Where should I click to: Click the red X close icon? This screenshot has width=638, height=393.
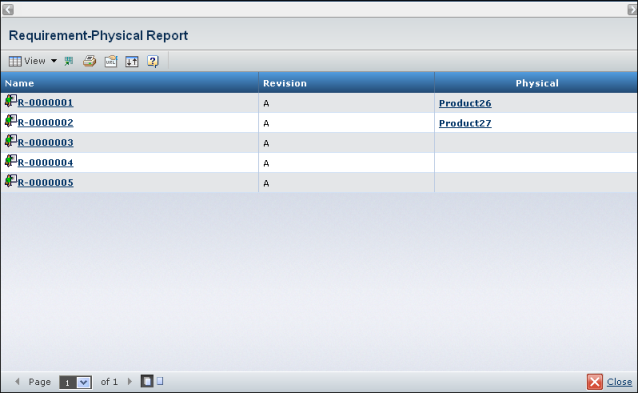594,382
